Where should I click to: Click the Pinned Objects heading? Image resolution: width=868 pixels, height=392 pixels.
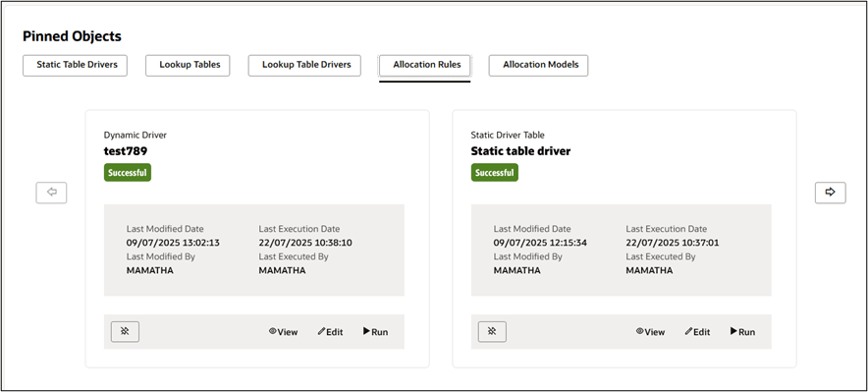pos(72,36)
